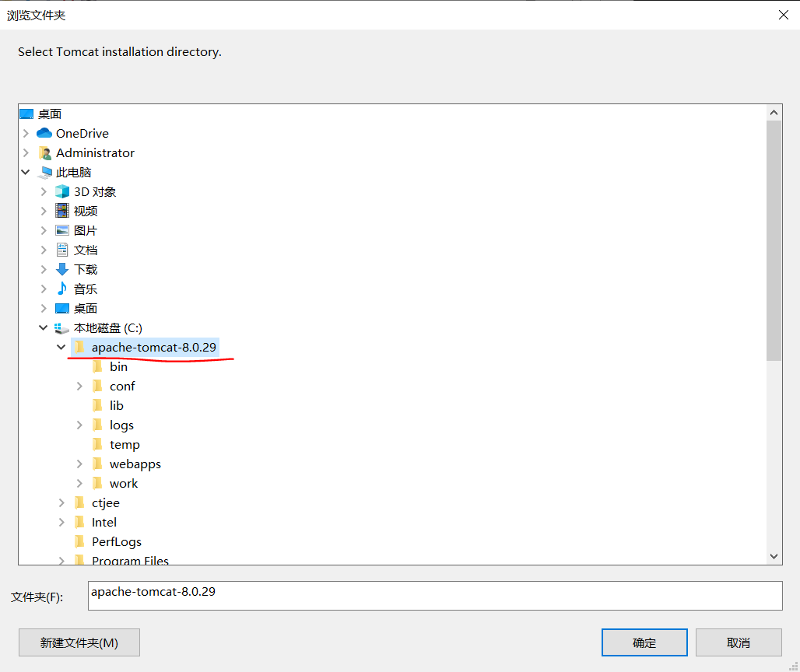Collapse the 本地磁盘 (C:) node
The image size is (800, 672).
pos(44,328)
